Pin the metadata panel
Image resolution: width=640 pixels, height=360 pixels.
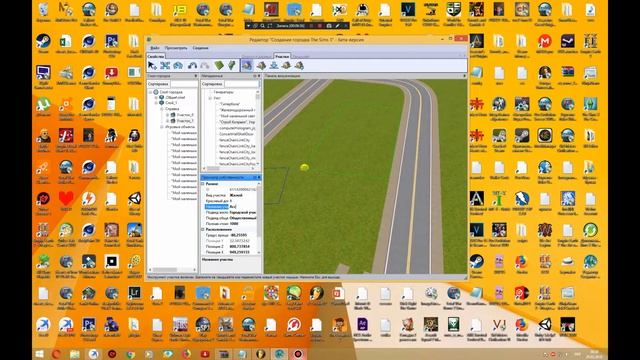click(x=254, y=76)
